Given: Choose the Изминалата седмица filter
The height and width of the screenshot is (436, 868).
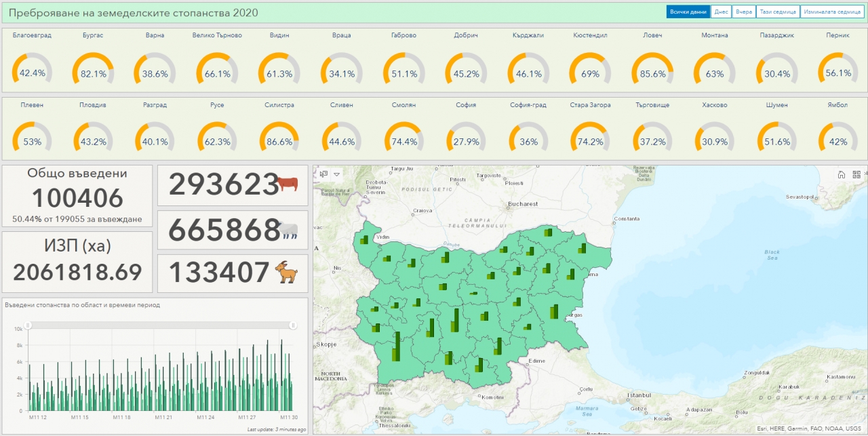Looking at the screenshot, I should tap(831, 12).
